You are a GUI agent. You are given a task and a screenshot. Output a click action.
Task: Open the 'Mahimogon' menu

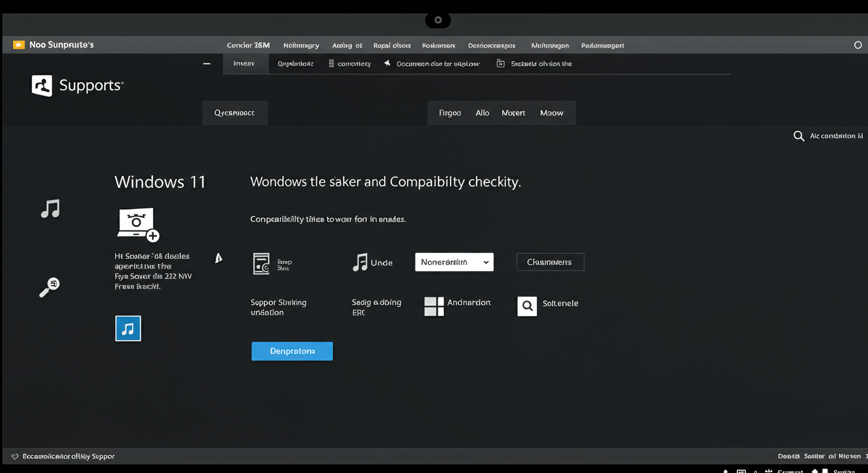[x=550, y=46]
